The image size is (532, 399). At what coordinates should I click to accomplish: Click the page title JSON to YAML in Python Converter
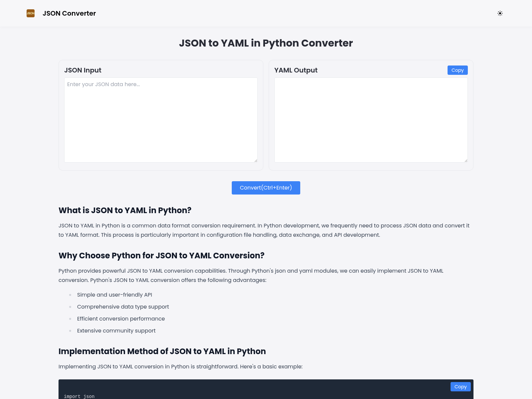[266, 43]
